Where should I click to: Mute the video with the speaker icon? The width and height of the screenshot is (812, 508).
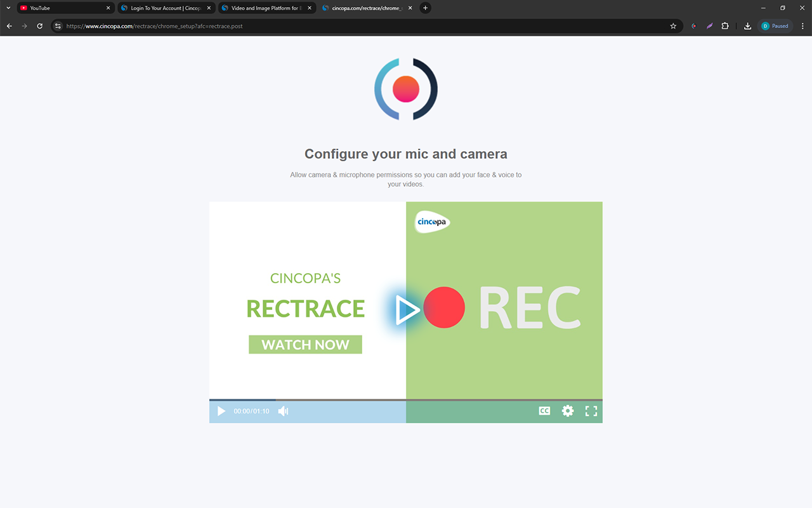(283, 411)
